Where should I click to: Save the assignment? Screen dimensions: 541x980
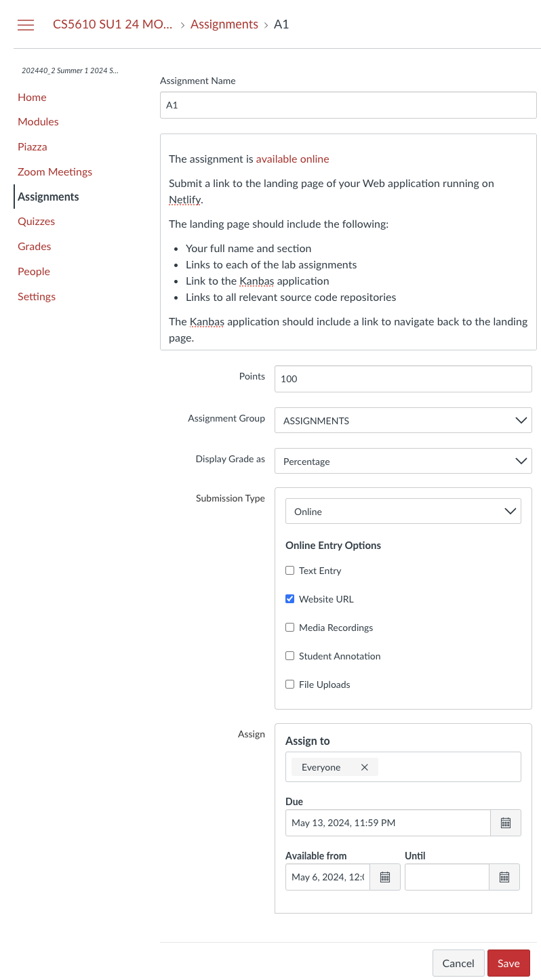click(508, 963)
